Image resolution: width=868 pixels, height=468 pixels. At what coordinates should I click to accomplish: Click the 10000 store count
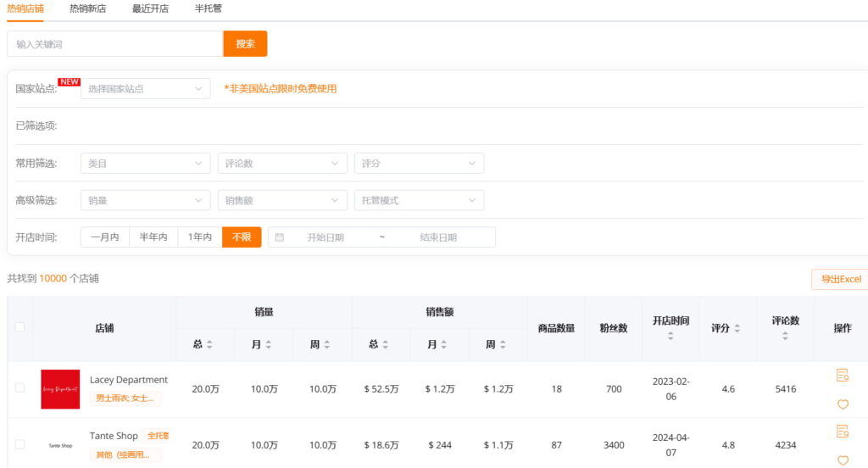pos(53,279)
